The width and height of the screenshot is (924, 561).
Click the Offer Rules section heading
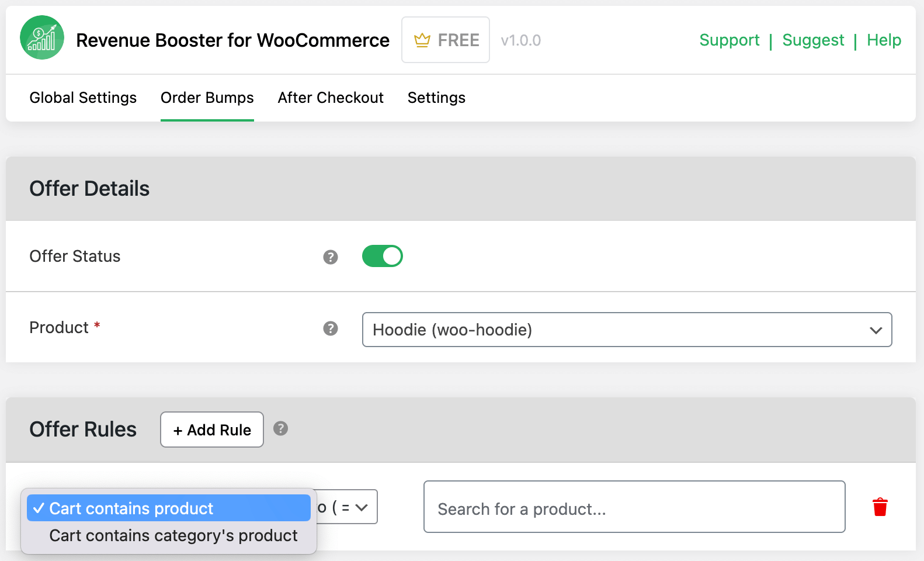click(83, 430)
